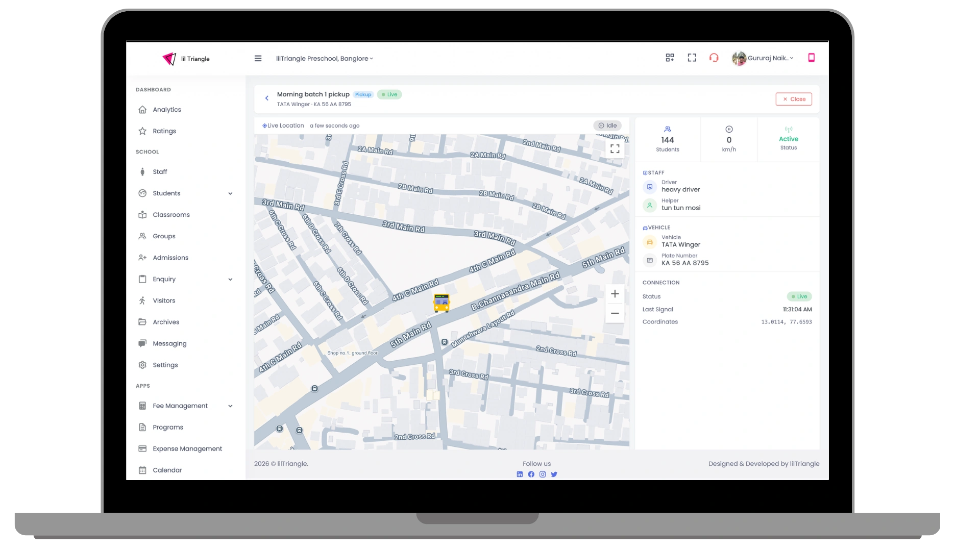This screenshot has width=980, height=551.
Task: Click the vehicle icon beside TATA Winger
Action: [649, 242]
